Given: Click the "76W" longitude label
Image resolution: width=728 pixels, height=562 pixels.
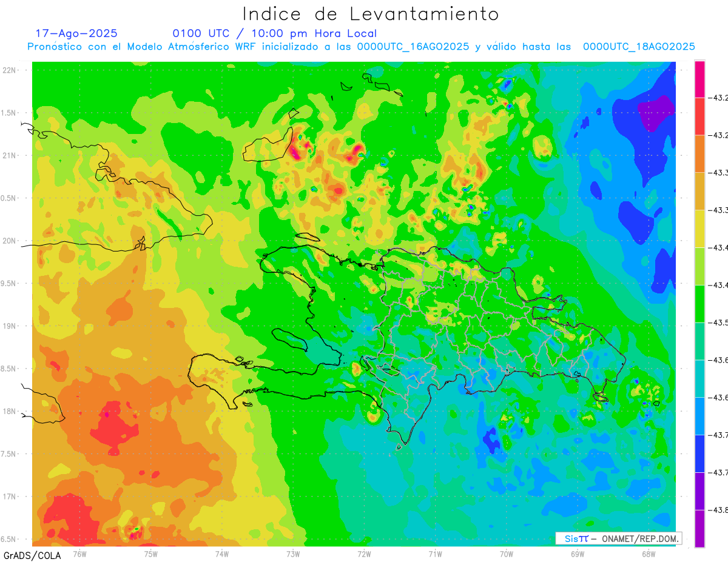Looking at the screenshot, I should 79,553.
